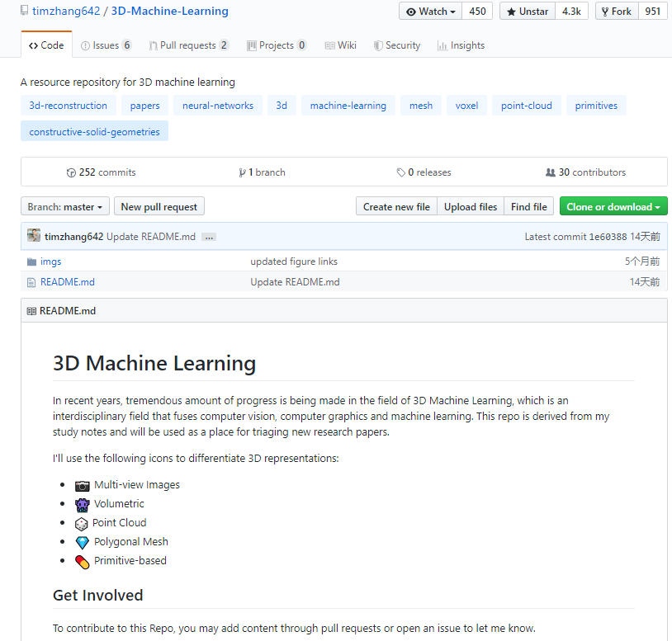Open the 3D-Machine-Learning repository link
Viewport: 672px width, 641px height.
tap(170, 11)
